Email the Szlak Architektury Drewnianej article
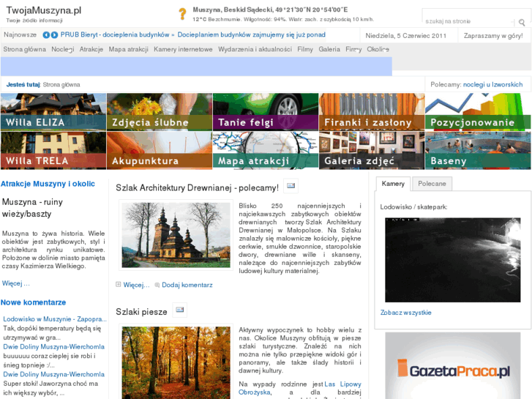The image size is (532, 399). pos(291,186)
